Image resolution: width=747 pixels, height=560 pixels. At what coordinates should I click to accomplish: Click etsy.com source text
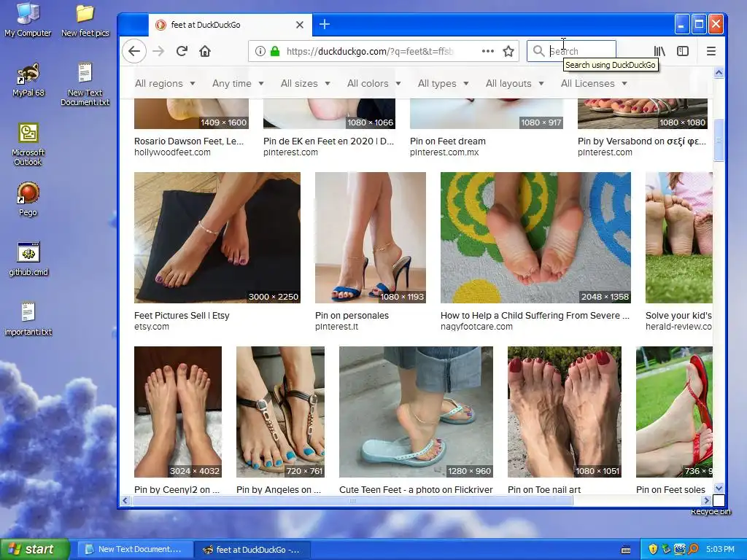click(x=152, y=327)
